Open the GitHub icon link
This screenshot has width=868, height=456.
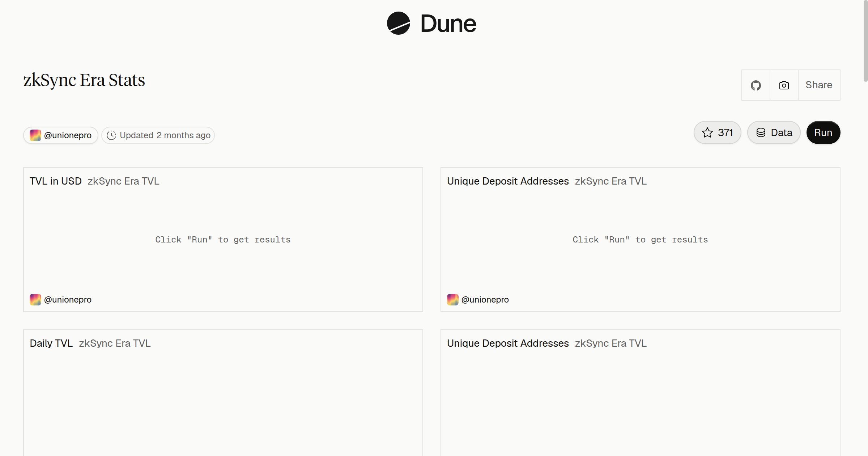pos(756,85)
